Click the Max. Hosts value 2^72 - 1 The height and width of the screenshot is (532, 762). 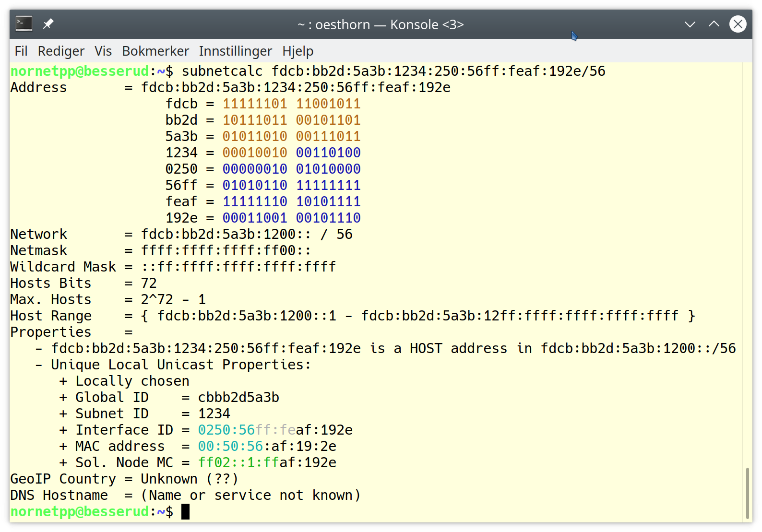click(x=173, y=299)
